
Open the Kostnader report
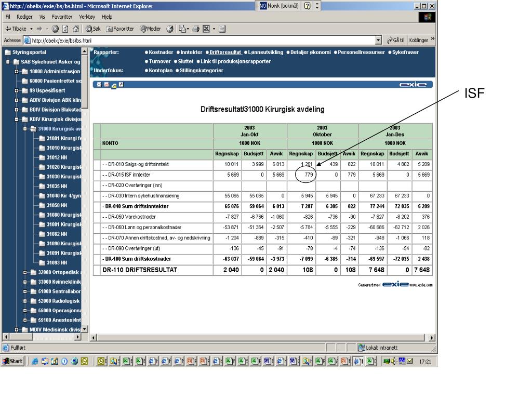coord(161,52)
